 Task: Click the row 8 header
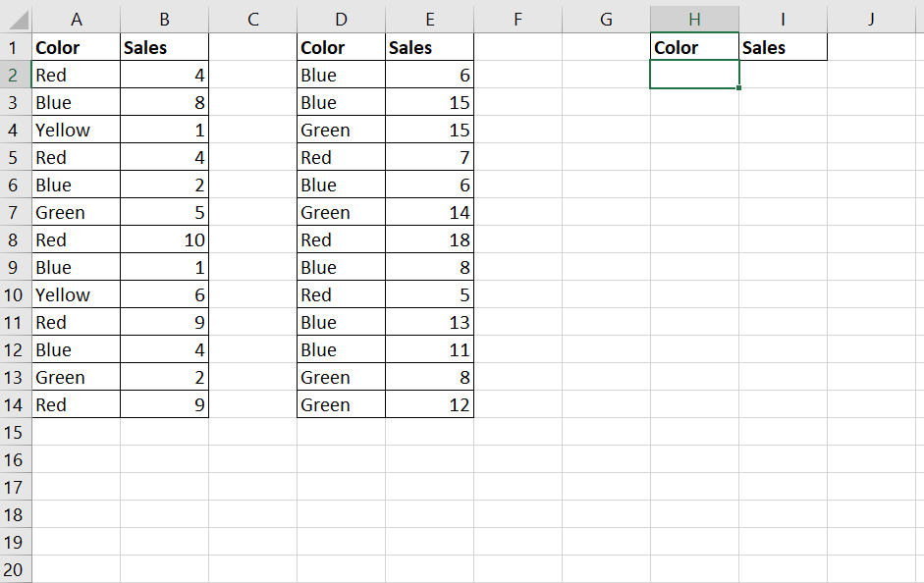(x=16, y=239)
